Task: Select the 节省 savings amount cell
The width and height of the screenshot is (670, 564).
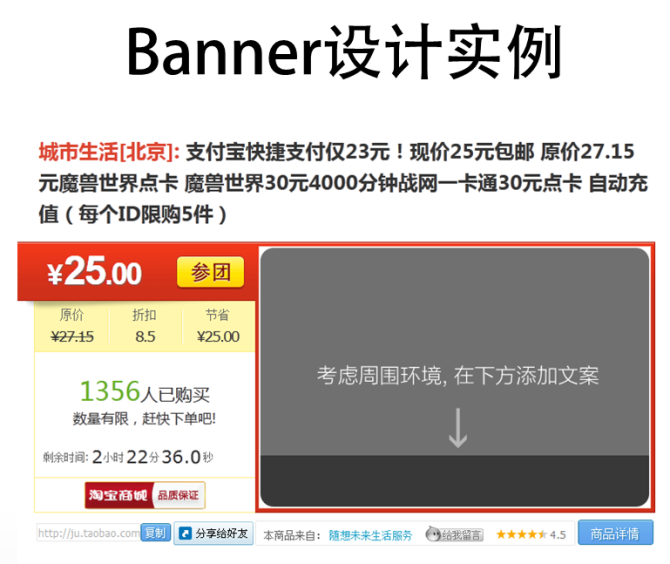Action: (x=218, y=326)
